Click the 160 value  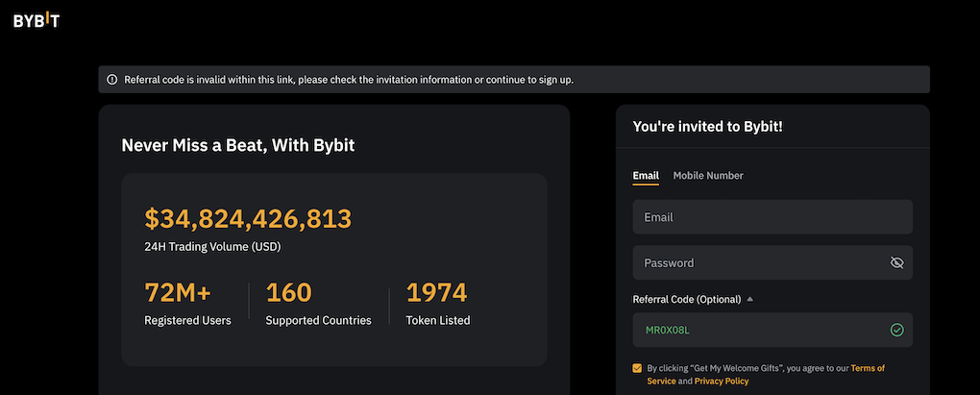pyautogui.click(x=289, y=292)
